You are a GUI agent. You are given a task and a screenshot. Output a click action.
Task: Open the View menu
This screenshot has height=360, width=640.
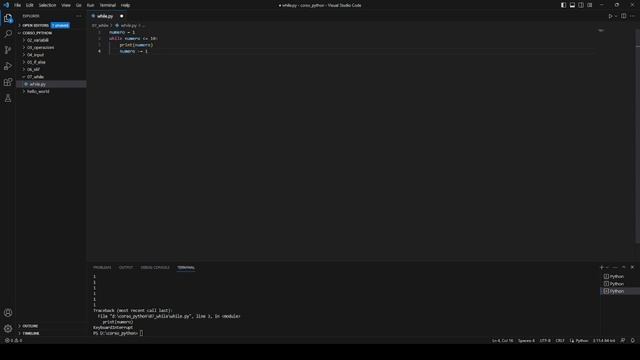coord(66,5)
